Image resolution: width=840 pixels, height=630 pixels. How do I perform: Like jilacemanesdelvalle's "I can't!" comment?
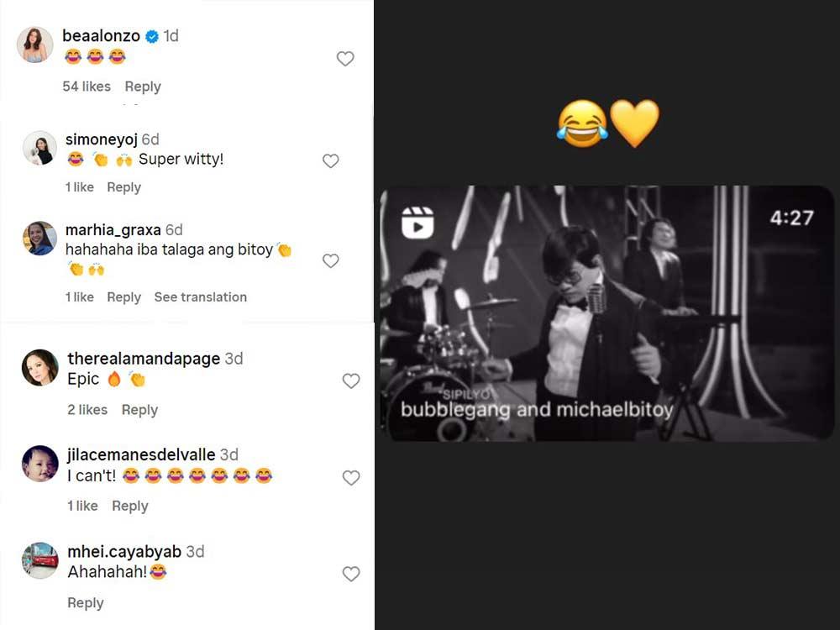click(351, 478)
